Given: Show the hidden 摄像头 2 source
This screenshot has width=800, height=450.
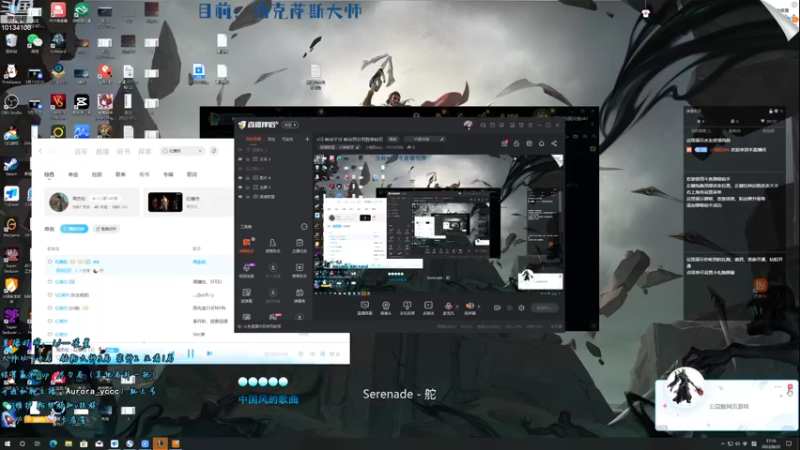Looking at the screenshot, I should tap(240, 150).
